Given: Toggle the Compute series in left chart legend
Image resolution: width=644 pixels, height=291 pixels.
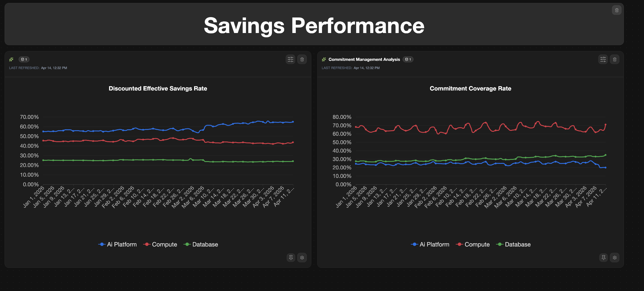Looking at the screenshot, I should click(x=160, y=244).
